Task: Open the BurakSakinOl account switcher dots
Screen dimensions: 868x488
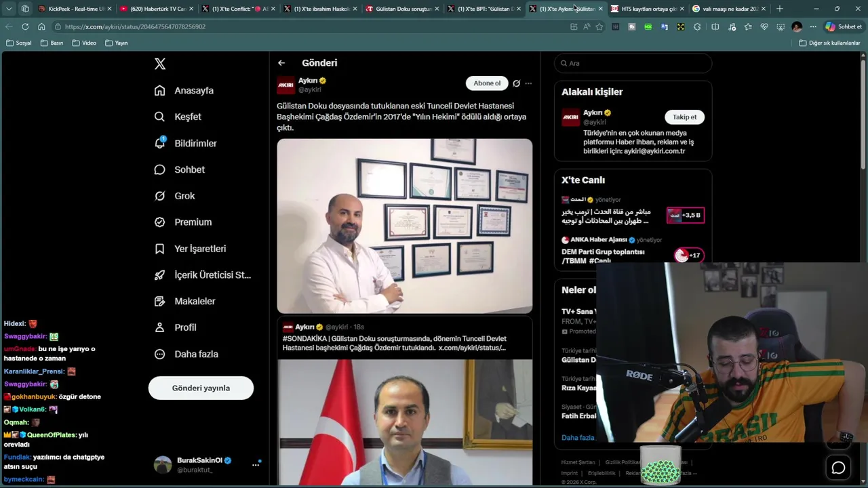Action: coord(256,464)
